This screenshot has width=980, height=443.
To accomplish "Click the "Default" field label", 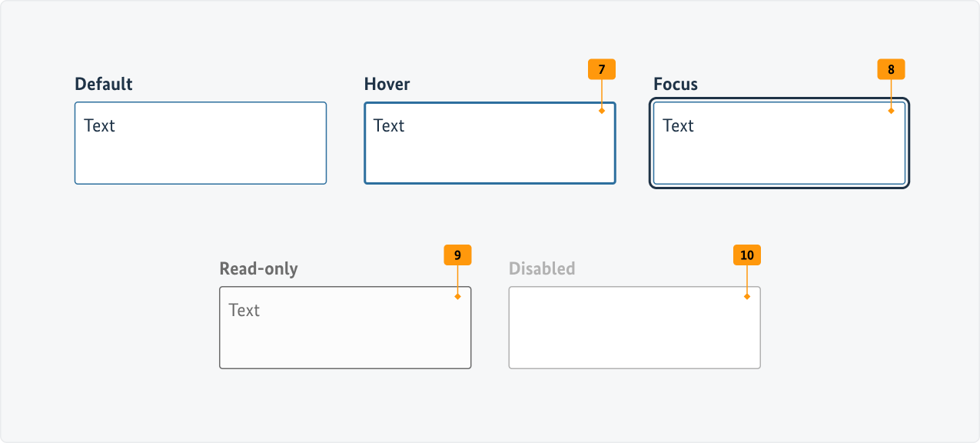I will (x=104, y=84).
